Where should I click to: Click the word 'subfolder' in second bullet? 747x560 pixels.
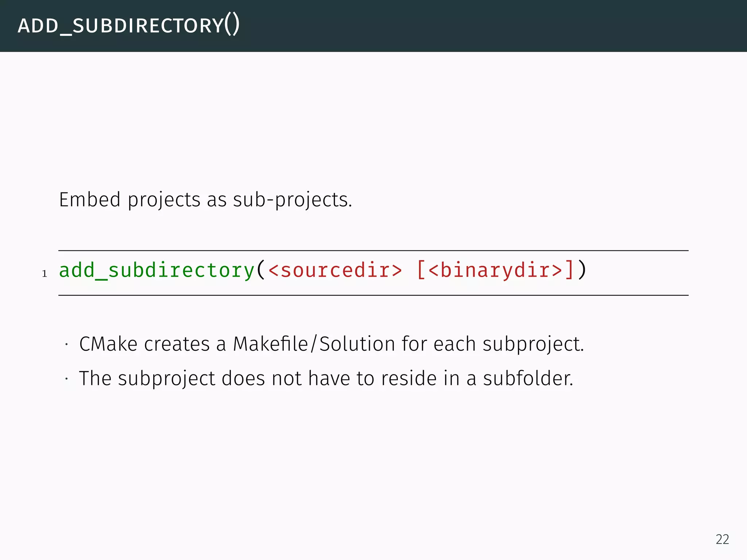click(527, 378)
